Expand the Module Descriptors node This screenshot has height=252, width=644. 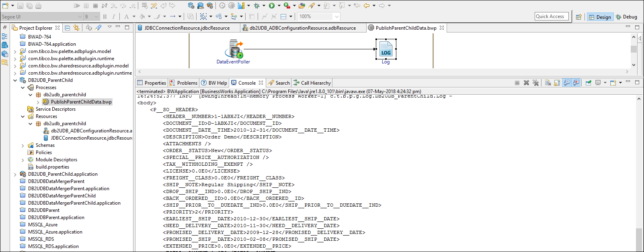(23, 160)
